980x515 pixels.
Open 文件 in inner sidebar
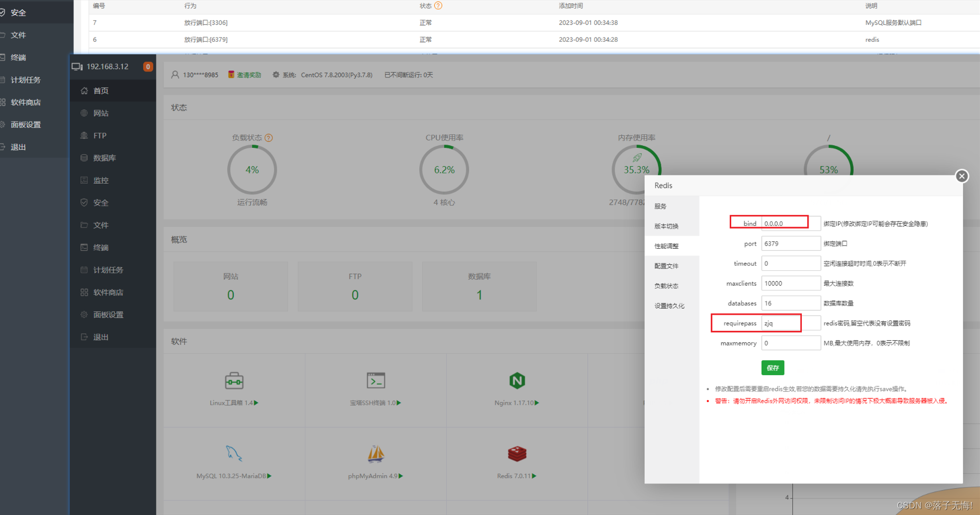tap(113, 225)
